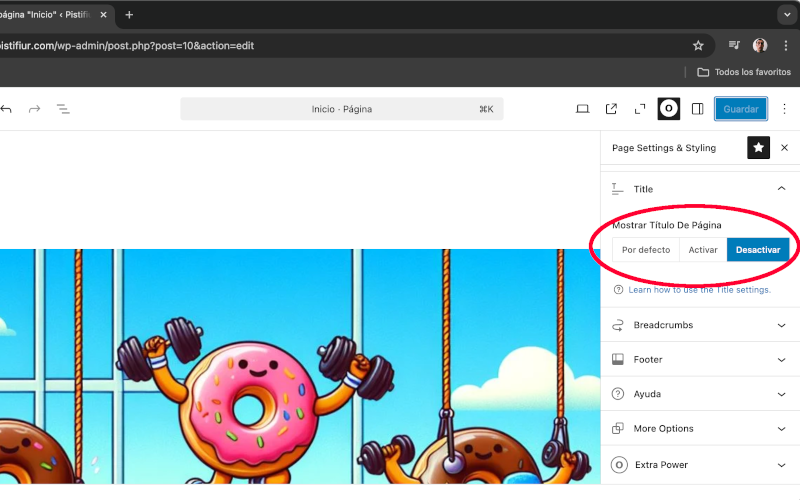Select the donut gym image block

tap(300, 366)
